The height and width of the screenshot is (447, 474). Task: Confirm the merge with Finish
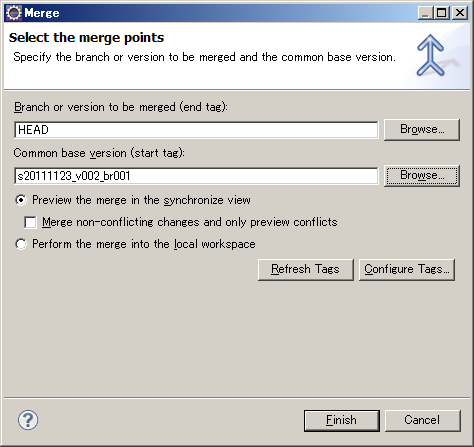pyautogui.click(x=342, y=420)
